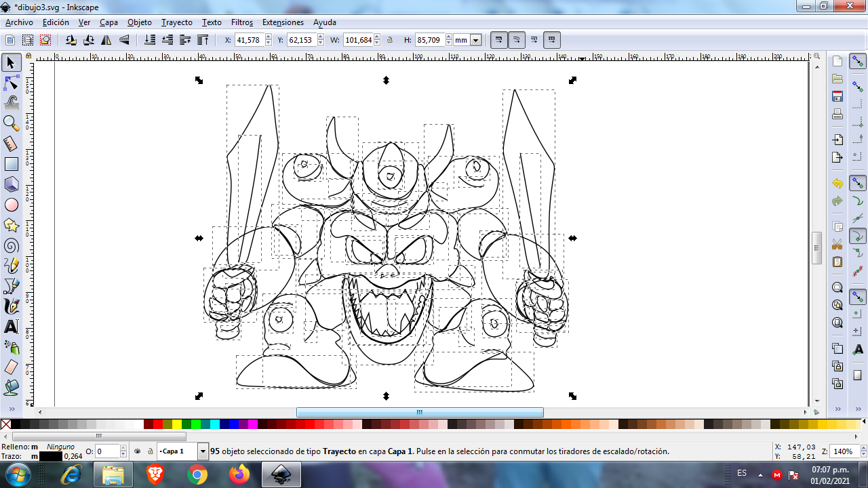Click the black stroke color indicator
The image size is (868, 488).
click(50, 456)
